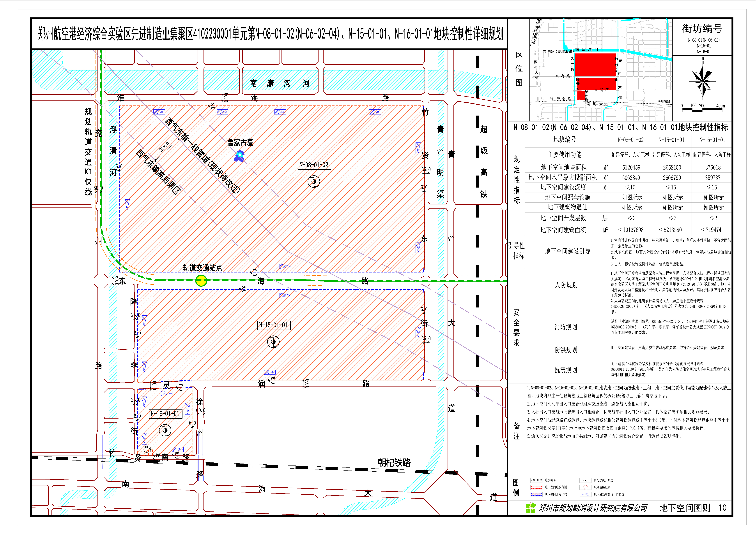Click the scale bar under the compass

click(702, 110)
